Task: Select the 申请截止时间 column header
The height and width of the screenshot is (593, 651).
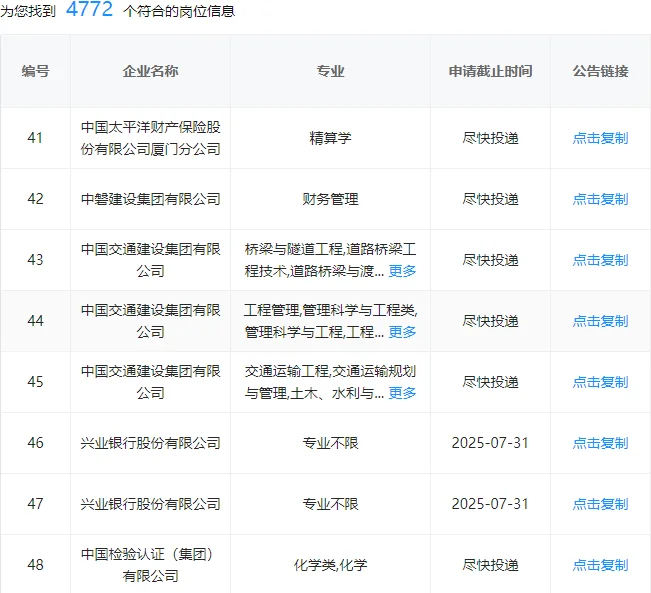Action: pyautogui.click(x=490, y=71)
